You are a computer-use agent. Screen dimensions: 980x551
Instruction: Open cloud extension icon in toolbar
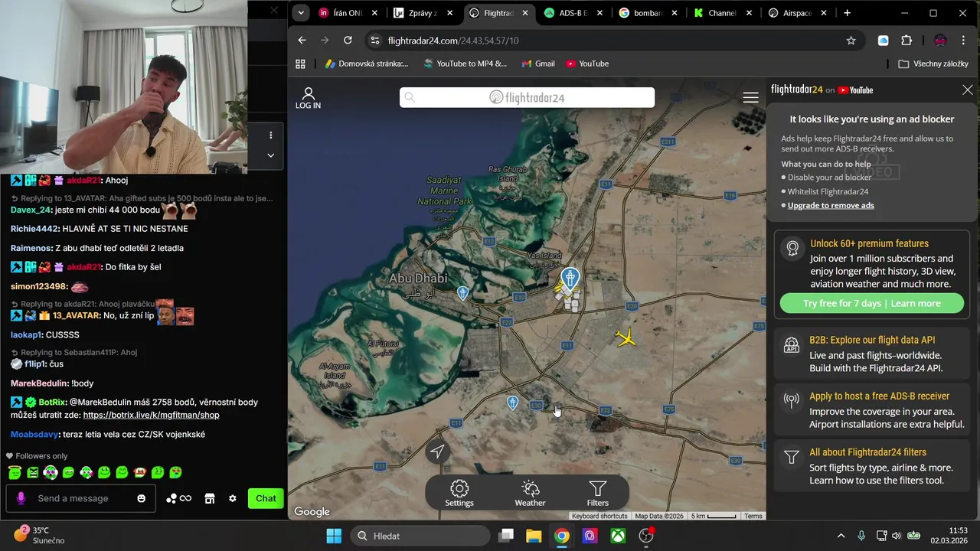coord(883,41)
